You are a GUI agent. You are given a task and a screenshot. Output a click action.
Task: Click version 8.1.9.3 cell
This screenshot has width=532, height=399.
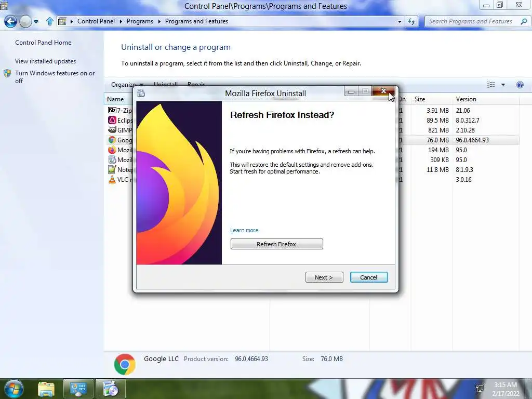pos(464,169)
